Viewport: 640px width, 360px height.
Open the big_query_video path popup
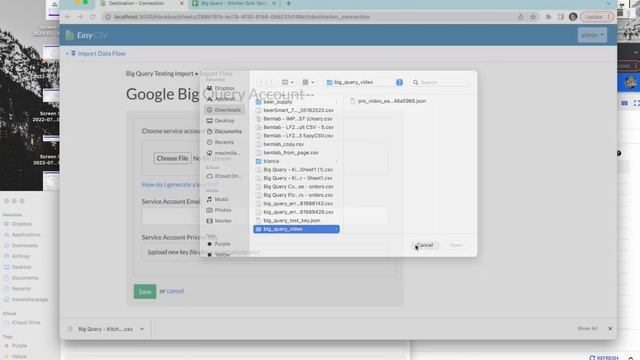pyautogui.click(x=364, y=82)
